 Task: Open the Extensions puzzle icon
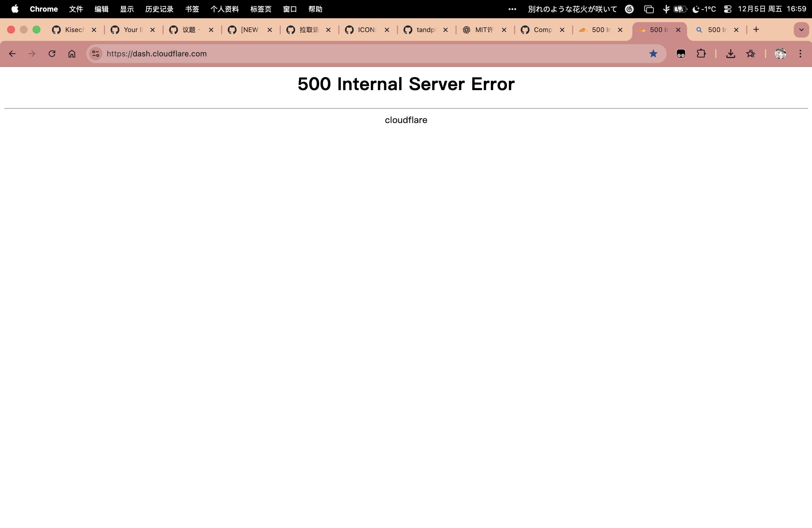coord(701,54)
